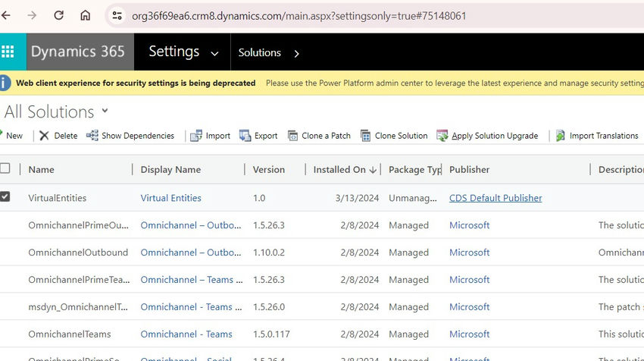
Task: Click the Export solution icon
Action: 245,136
